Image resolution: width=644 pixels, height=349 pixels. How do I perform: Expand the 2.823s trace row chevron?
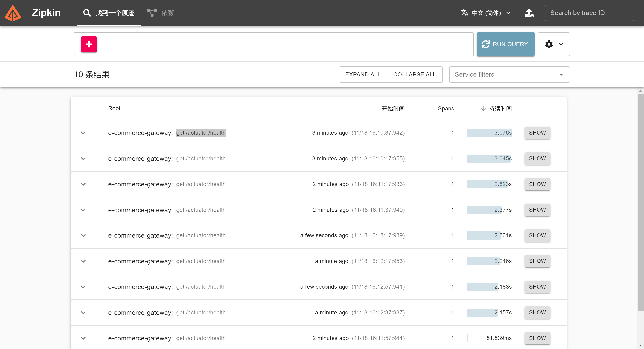(83, 184)
